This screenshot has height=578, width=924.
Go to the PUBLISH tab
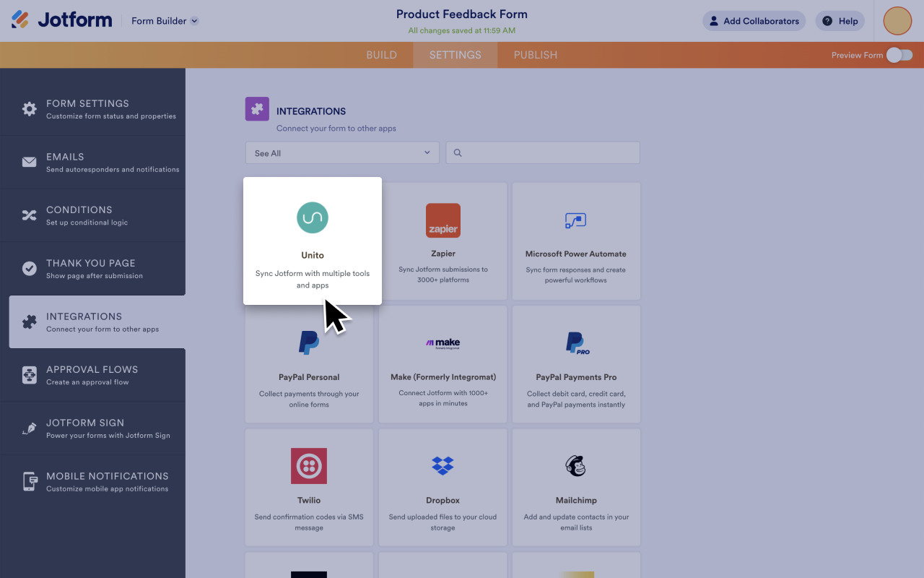[x=535, y=55]
